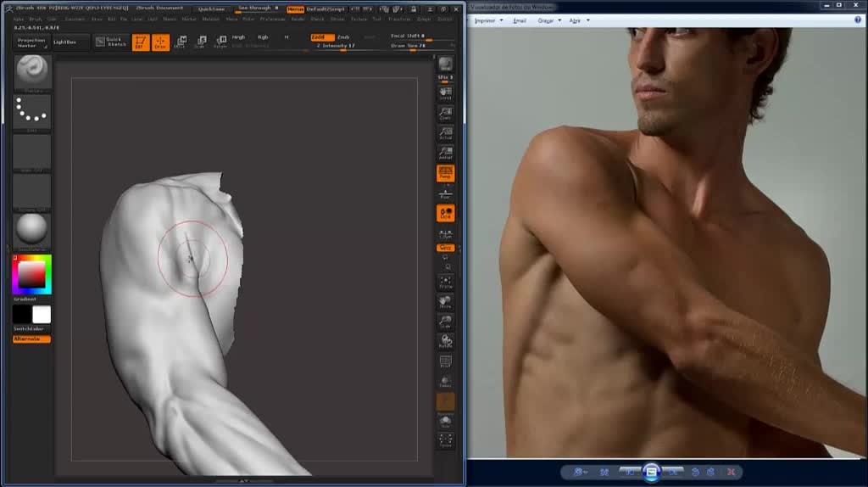Toggle the Alternate button
The height and width of the screenshot is (487, 868).
point(31,339)
